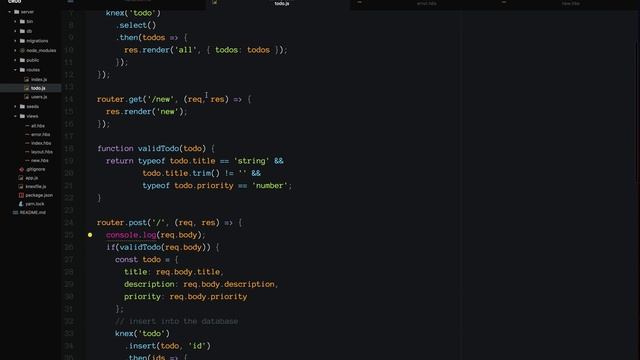Place cursor on 'validTodo' function name
The width and height of the screenshot is (640, 360).
coord(158,149)
